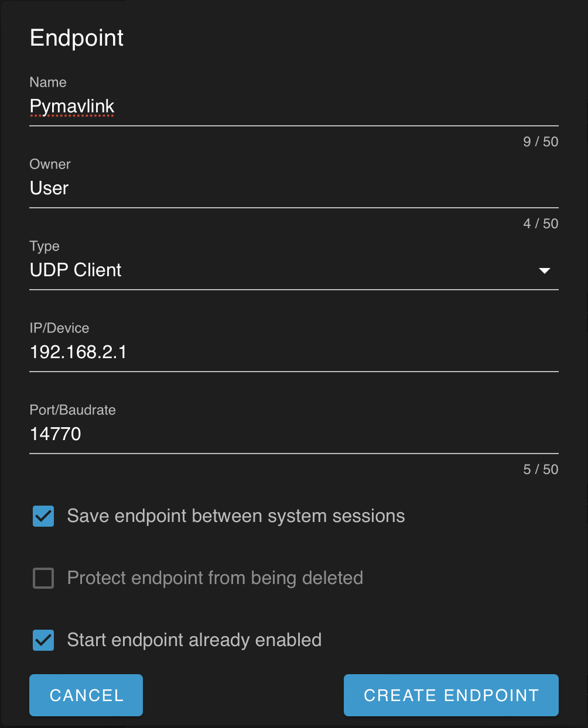Image resolution: width=588 pixels, height=728 pixels.
Task: Disable Start endpoint already enabled
Action: (43, 640)
